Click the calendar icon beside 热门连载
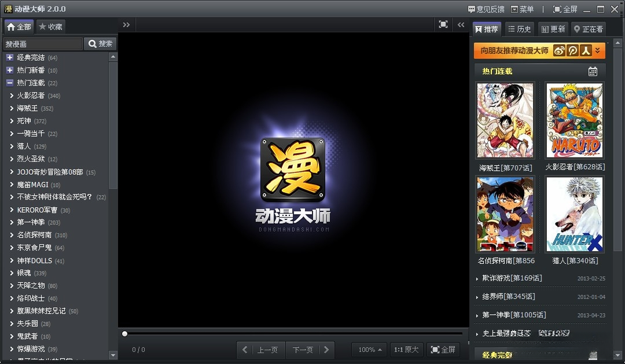This screenshot has height=364, width=625. 593,71
